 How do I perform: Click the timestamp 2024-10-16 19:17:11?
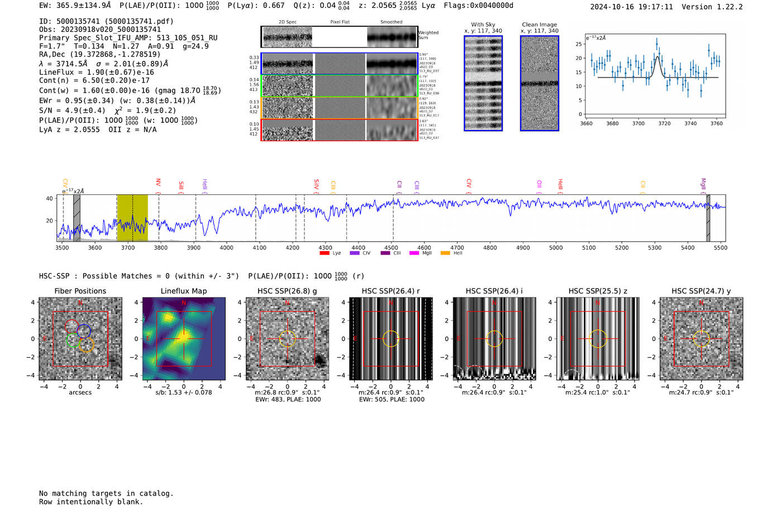point(632,7)
